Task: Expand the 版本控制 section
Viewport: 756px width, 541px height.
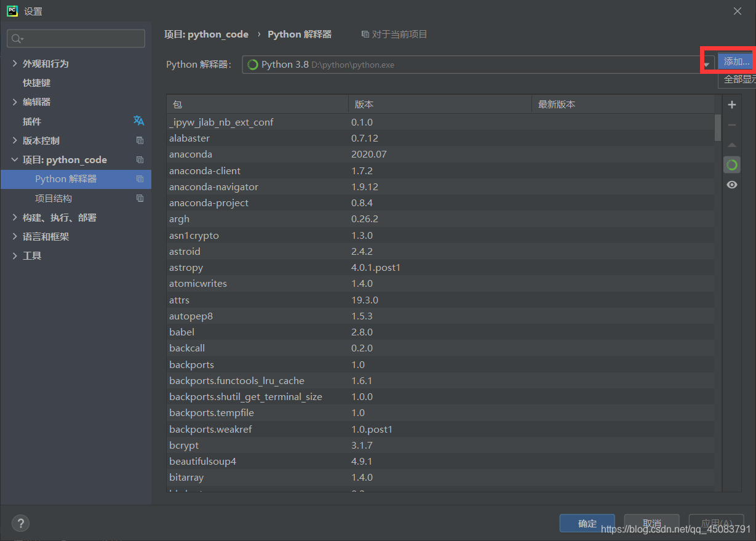Action: coord(15,140)
